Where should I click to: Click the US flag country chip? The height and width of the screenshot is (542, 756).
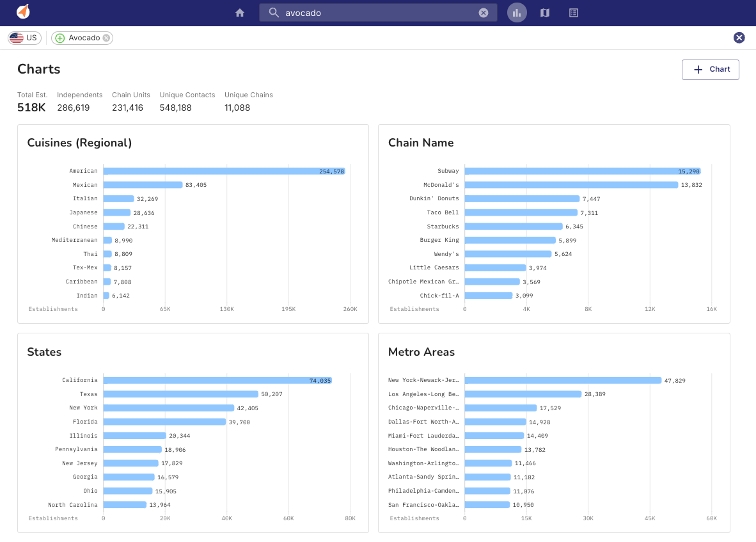(x=24, y=38)
